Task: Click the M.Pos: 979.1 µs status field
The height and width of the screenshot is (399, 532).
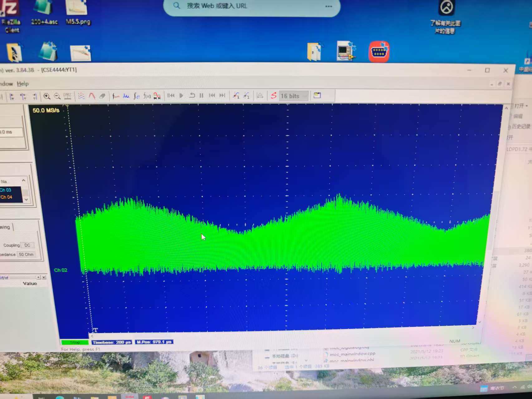Action: click(154, 342)
